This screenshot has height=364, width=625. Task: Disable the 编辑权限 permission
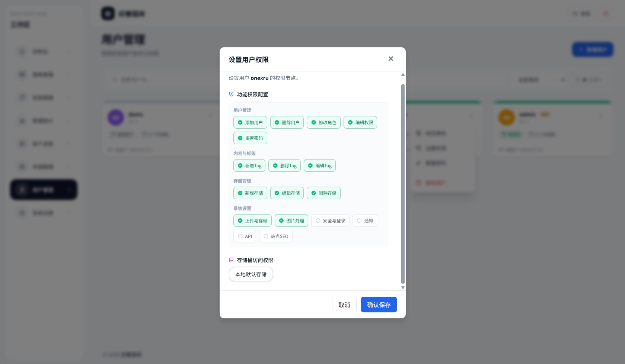(360, 123)
